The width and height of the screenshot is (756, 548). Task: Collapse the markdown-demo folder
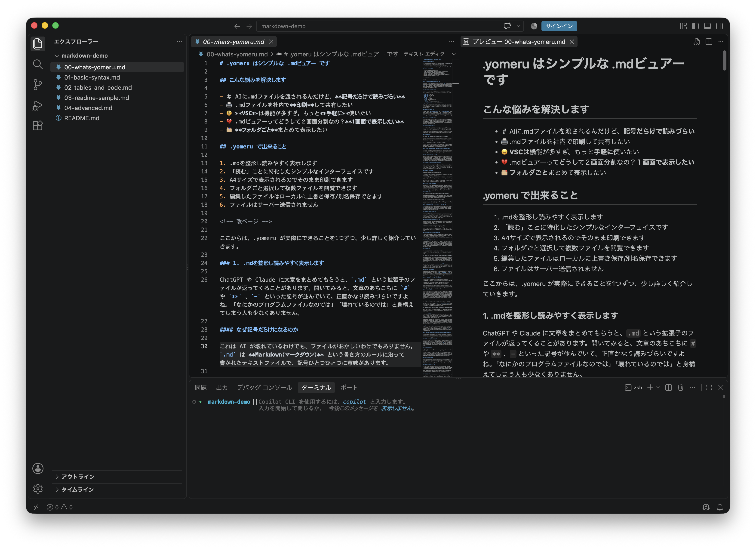coord(57,56)
